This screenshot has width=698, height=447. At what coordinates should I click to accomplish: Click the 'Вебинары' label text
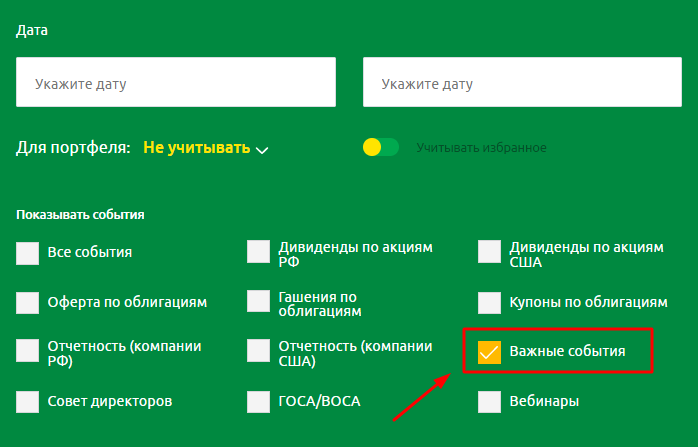(x=544, y=401)
